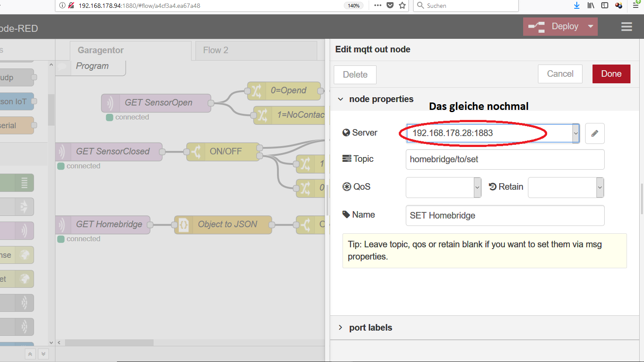Click the Topic input field
The width and height of the screenshot is (644, 362).
tap(504, 160)
